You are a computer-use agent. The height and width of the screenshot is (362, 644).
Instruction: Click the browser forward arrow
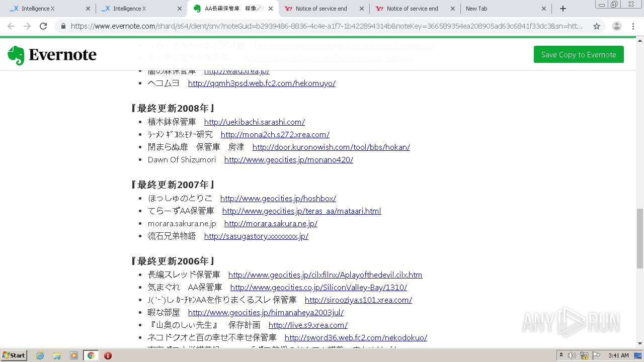pos(27,26)
